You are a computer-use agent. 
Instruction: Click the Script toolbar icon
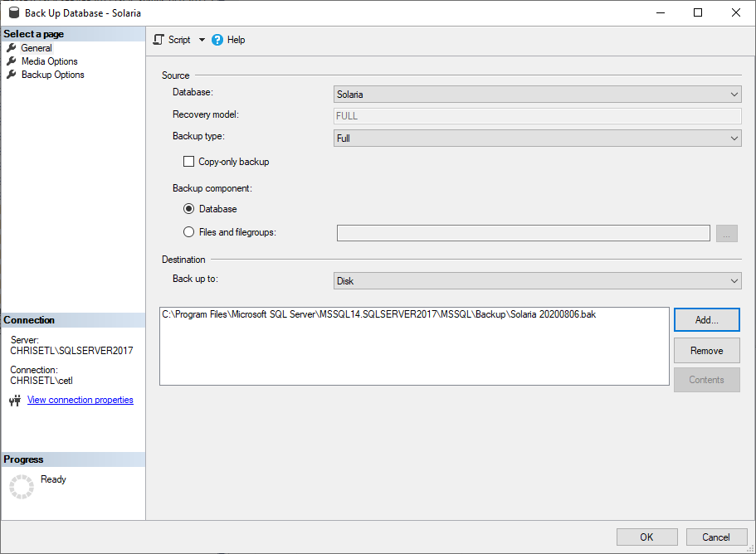click(159, 40)
